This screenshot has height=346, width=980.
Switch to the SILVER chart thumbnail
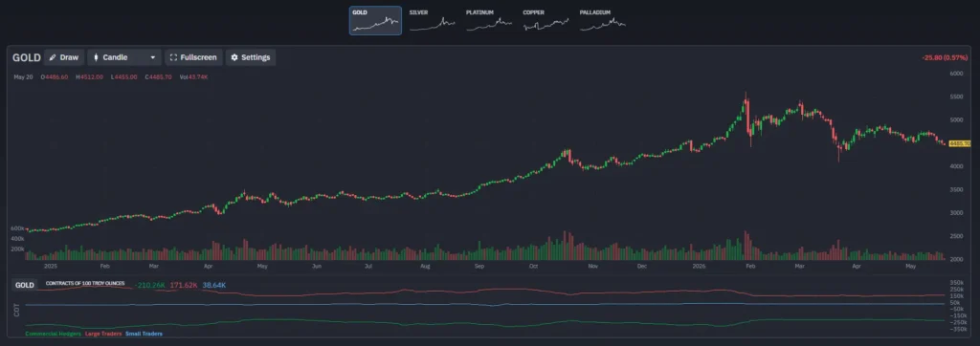click(x=433, y=21)
